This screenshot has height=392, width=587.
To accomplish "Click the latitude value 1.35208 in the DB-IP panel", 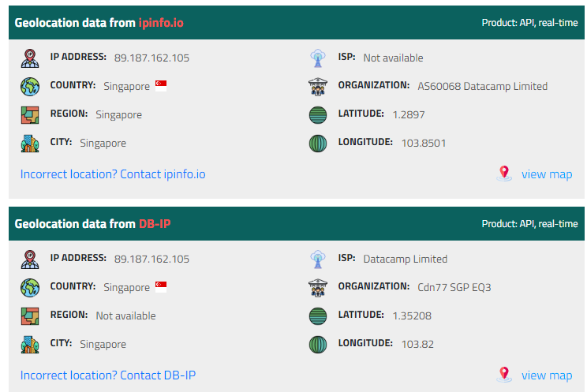I will click(x=413, y=315).
